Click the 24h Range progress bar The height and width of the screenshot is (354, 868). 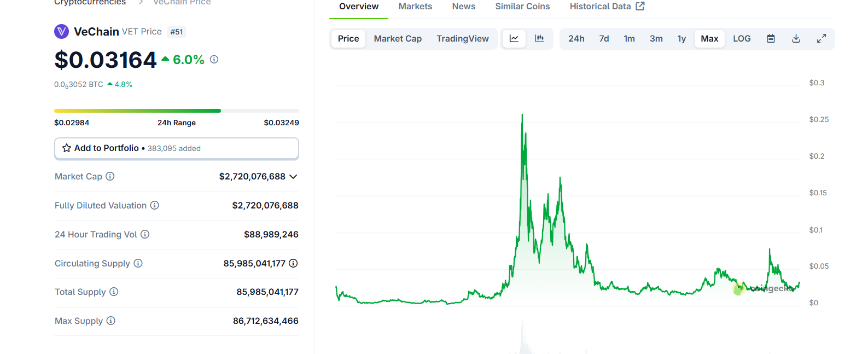[176, 111]
